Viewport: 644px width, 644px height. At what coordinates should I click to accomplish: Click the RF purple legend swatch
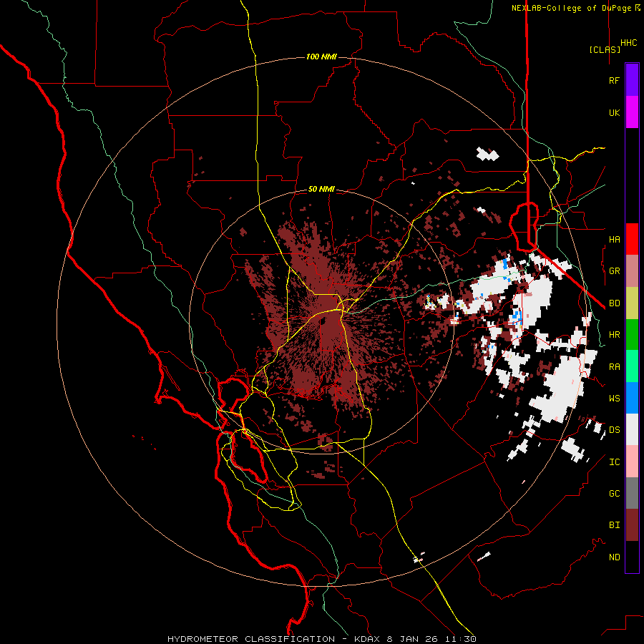coord(632,80)
